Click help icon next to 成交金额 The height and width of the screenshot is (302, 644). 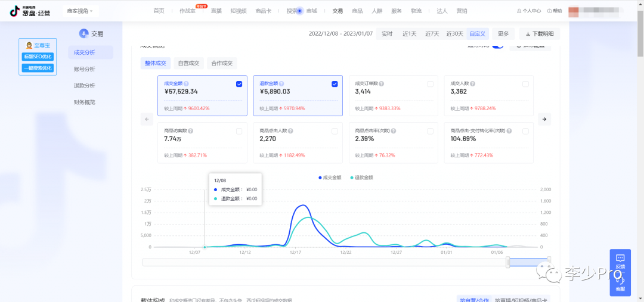click(186, 83)
